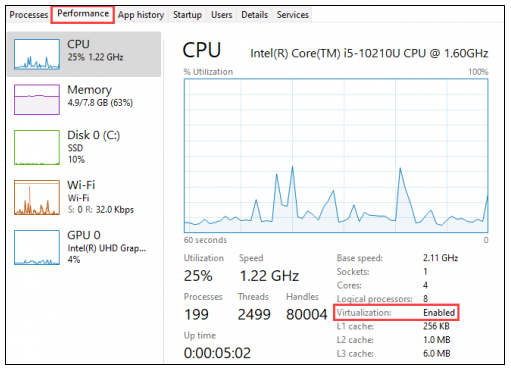Switch to the Processes tab

click(x=29, y=15)
